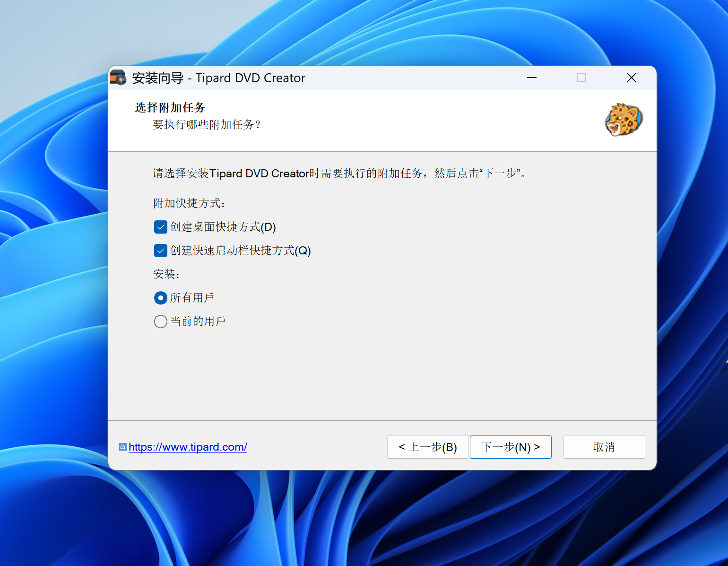This screenshot has height=566, width=728.
Task: Click the 安装: section label
Action: [166, 274]
